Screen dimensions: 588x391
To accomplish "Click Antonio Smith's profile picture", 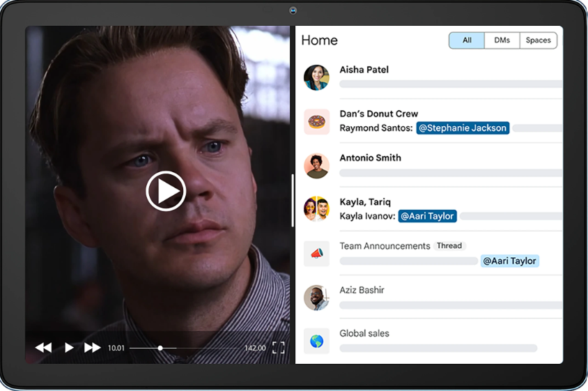I will click(x=316, y=166).
